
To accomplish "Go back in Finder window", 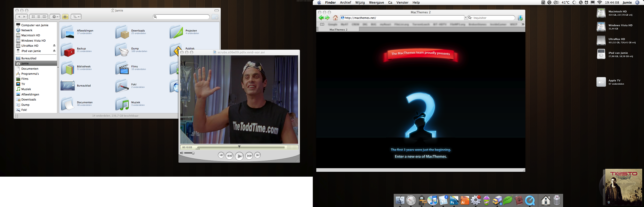I will pyautogui.click(x=19, y=17).
